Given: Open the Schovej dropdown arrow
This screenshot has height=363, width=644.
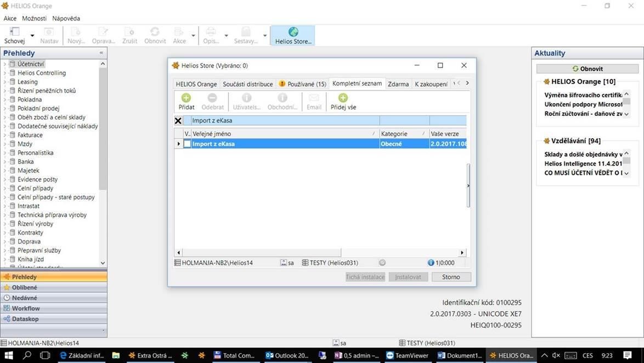Looking at the screenshot, I should pyautogui.click(x=32, y=36).
